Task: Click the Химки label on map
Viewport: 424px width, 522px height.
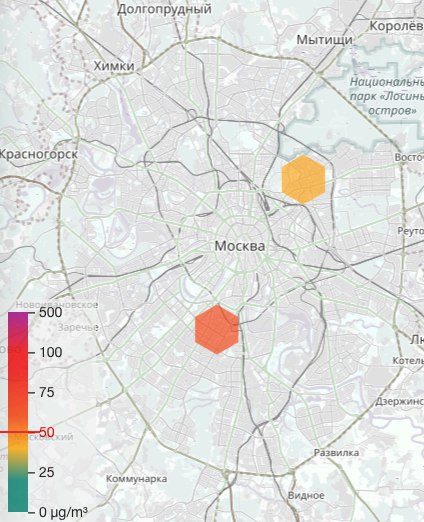Action: click(x=114, y=66)
